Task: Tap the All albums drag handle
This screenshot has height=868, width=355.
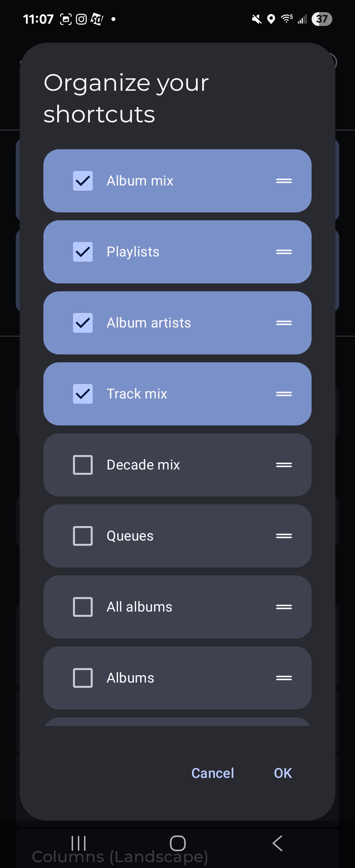Action: coord(284,607)
